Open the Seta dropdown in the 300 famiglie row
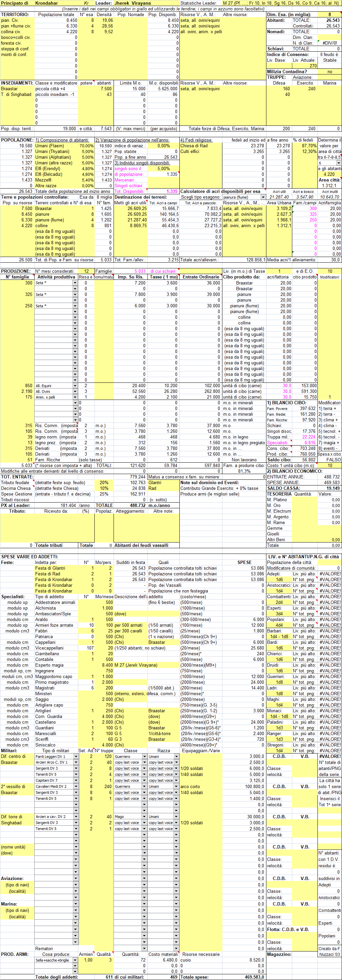This screenshot has width=342, height=980. pos(75,283)
